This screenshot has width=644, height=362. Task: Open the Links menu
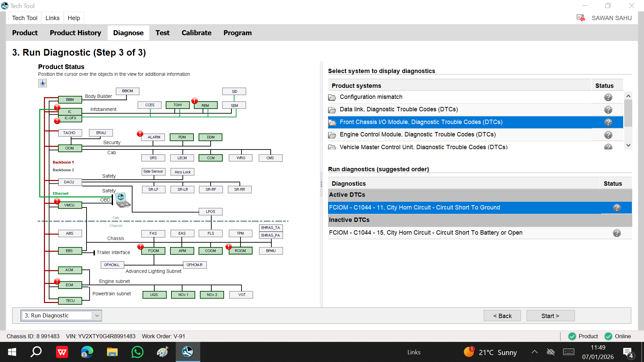(x=52, y=18)
